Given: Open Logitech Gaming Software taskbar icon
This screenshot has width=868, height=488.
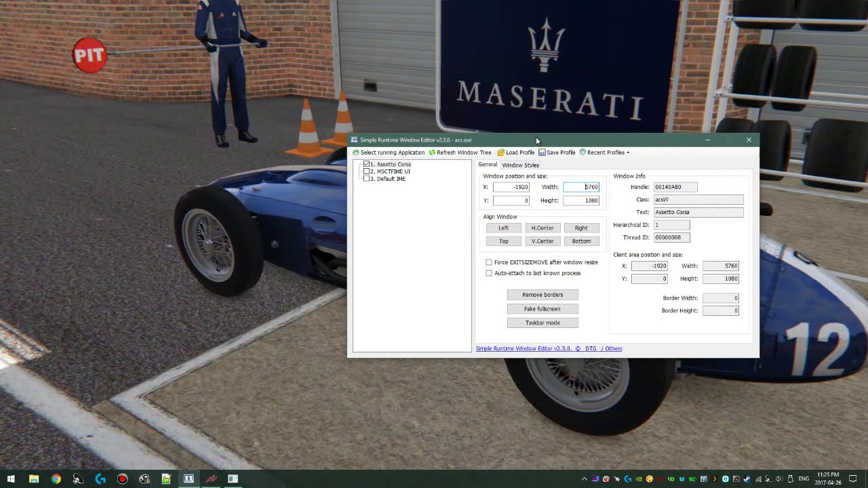Looking at the screenshot, I should pos(100,479).
